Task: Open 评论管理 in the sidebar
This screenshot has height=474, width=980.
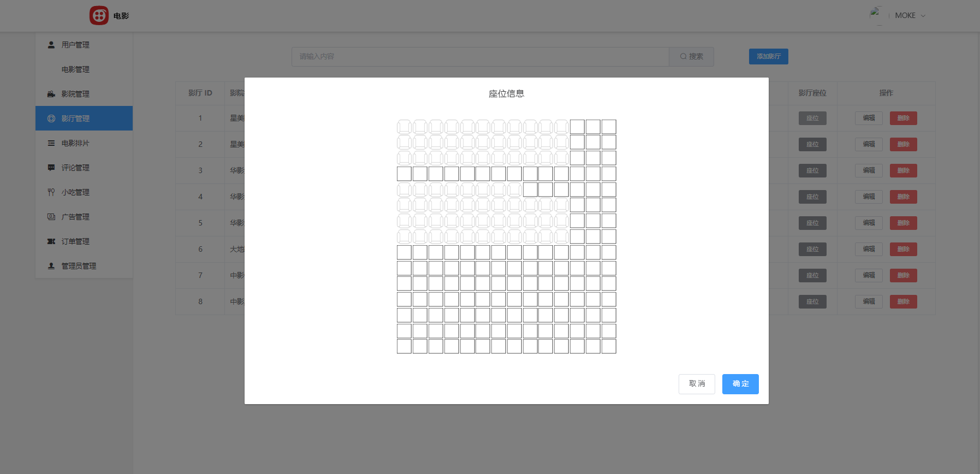Action: click(x=84, y=168)
